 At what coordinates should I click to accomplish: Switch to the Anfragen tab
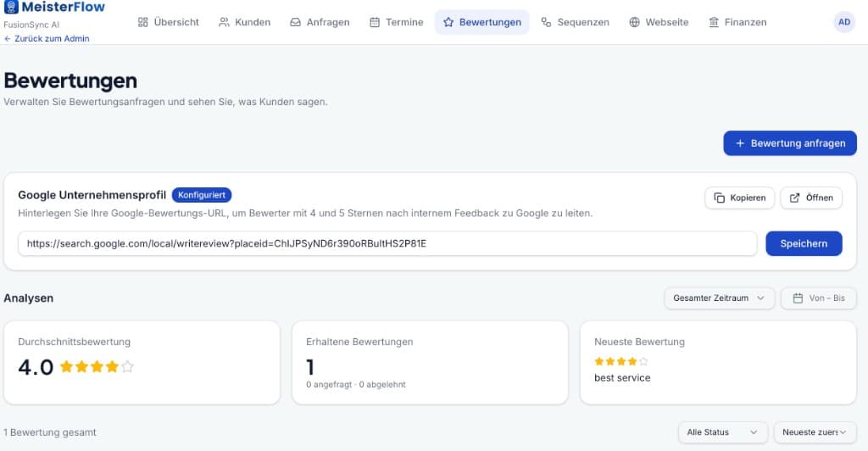coord(320,22)
